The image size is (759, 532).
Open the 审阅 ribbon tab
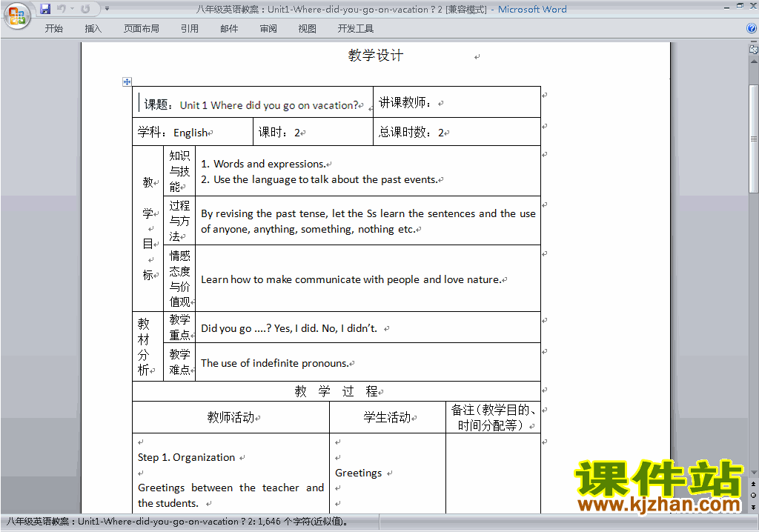(x=268, y=29)
